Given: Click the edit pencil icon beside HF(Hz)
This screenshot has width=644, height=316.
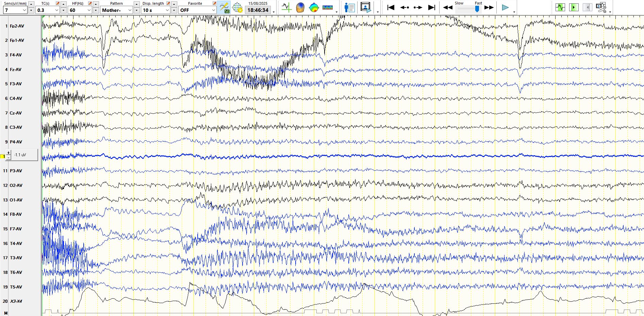Looking at the screenshot, I should (x=90, y=3).
